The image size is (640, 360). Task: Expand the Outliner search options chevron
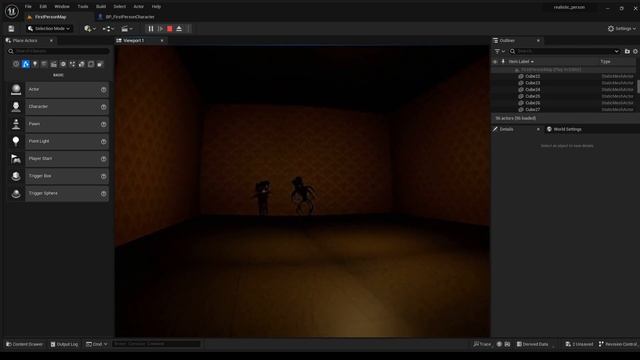pos(616,51)
